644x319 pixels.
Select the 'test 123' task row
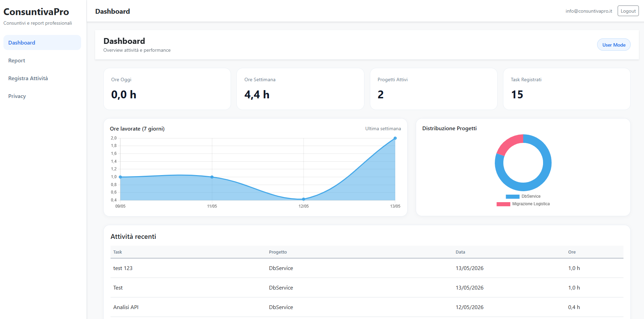tap(367, 268)
